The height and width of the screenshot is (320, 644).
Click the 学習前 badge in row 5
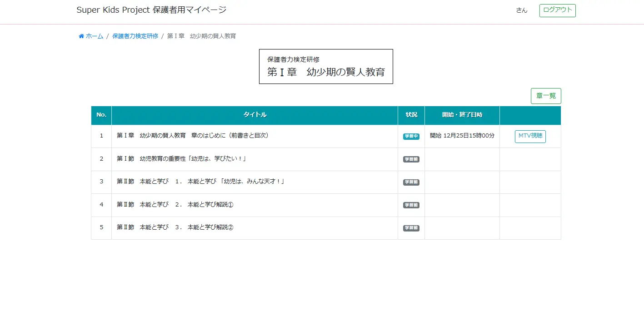point(411,228)
